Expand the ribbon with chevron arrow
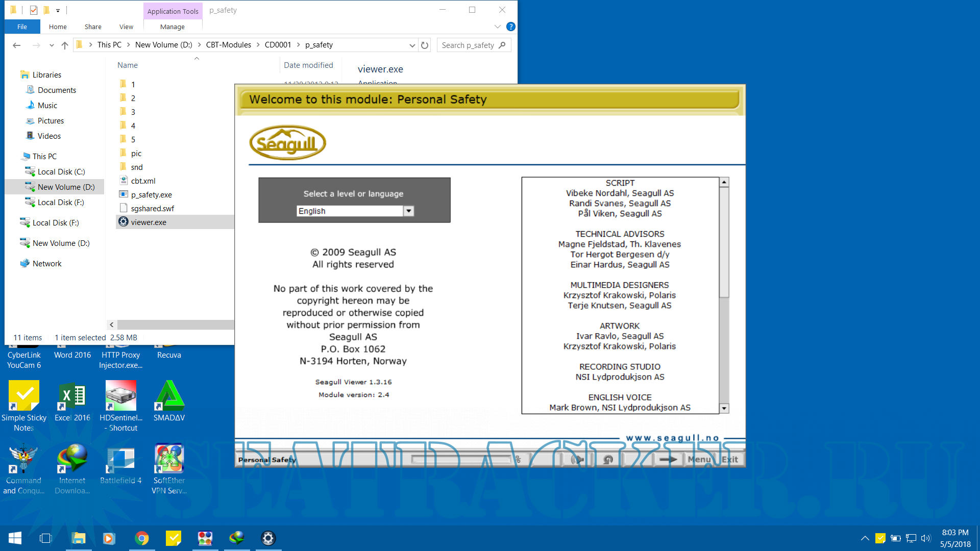Image resolution: width=980 pixels, height=551 pixels. click(x=497, y=27)
